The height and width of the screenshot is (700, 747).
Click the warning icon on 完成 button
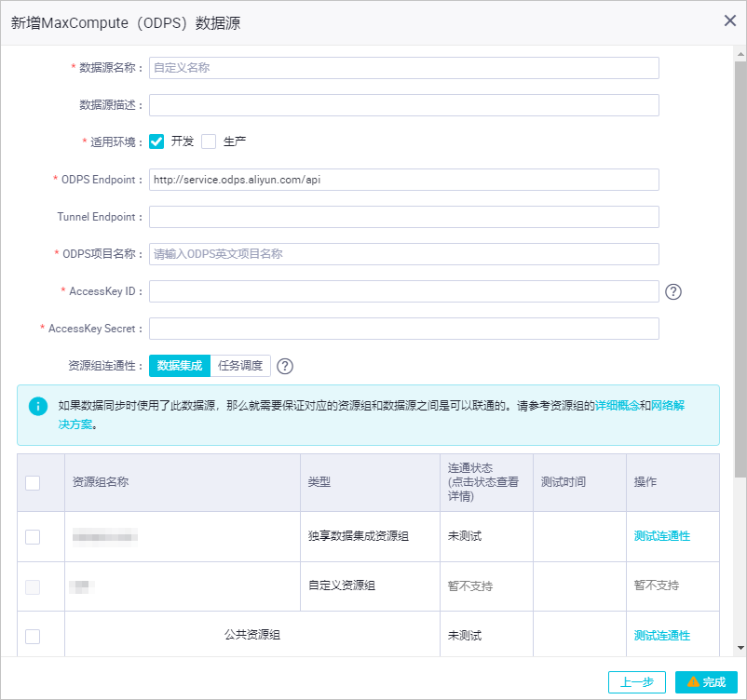[x=694, y=682]
